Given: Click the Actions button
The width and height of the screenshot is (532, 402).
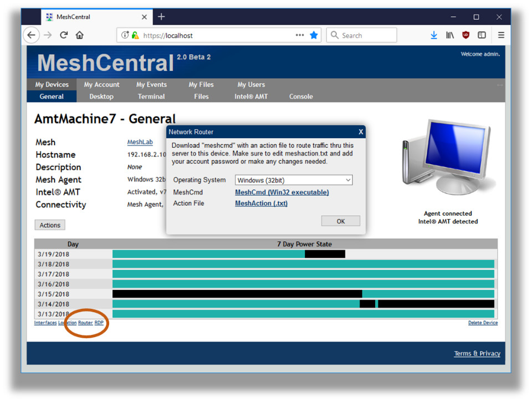Looking at the screenshot, I should (x=50, y=225).
